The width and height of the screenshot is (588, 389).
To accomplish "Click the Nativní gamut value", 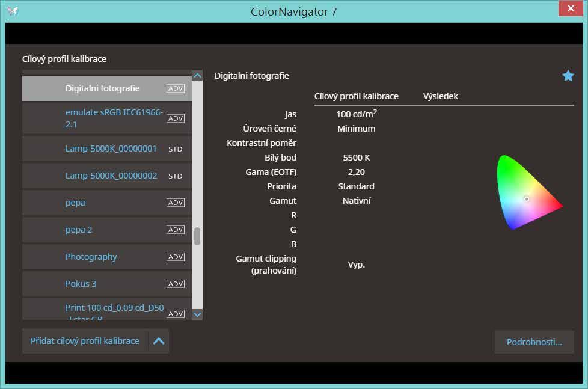I will pyautogui.click(x=357, y=201).
